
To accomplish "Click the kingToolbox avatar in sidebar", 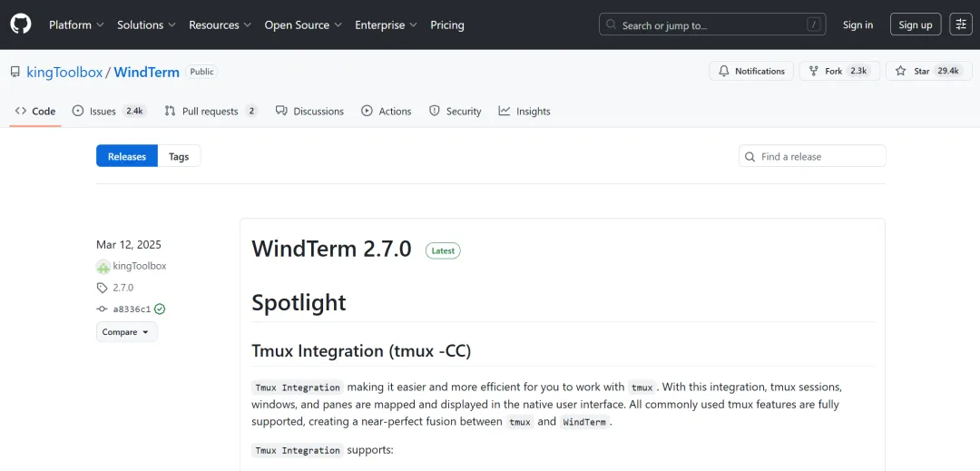I will [103, 266].
